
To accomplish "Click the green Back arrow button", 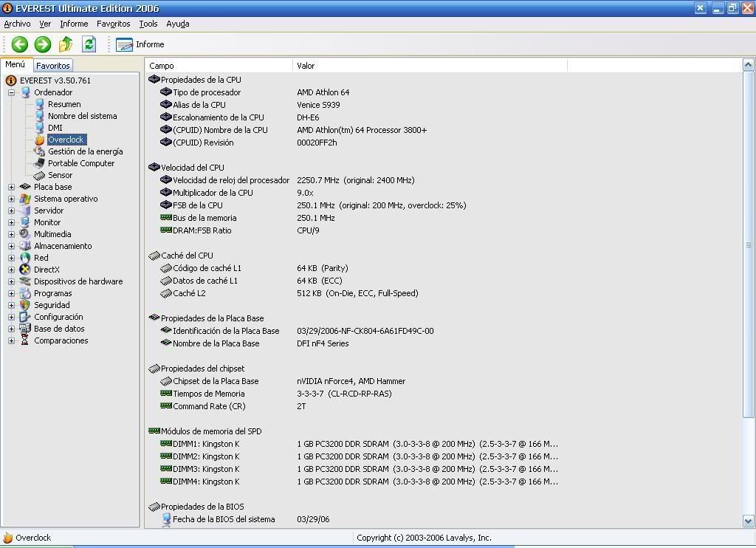I will click(x=20, y=44).
